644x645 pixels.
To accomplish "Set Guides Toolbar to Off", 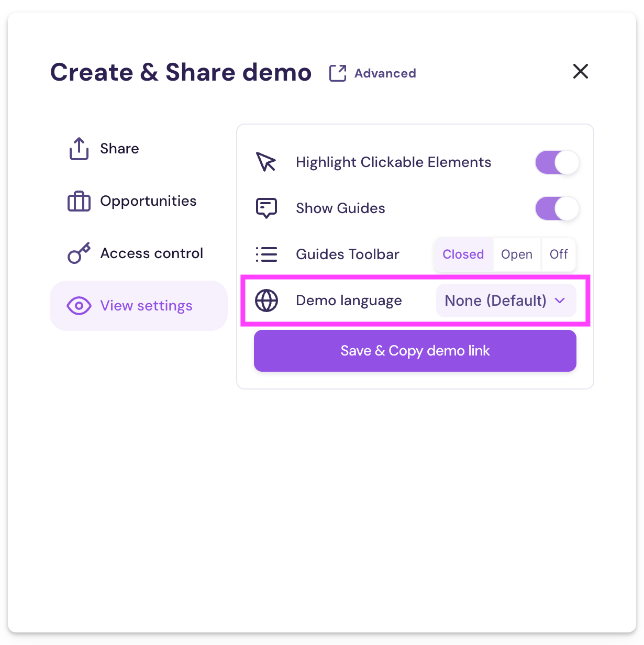I will [558, 254].
